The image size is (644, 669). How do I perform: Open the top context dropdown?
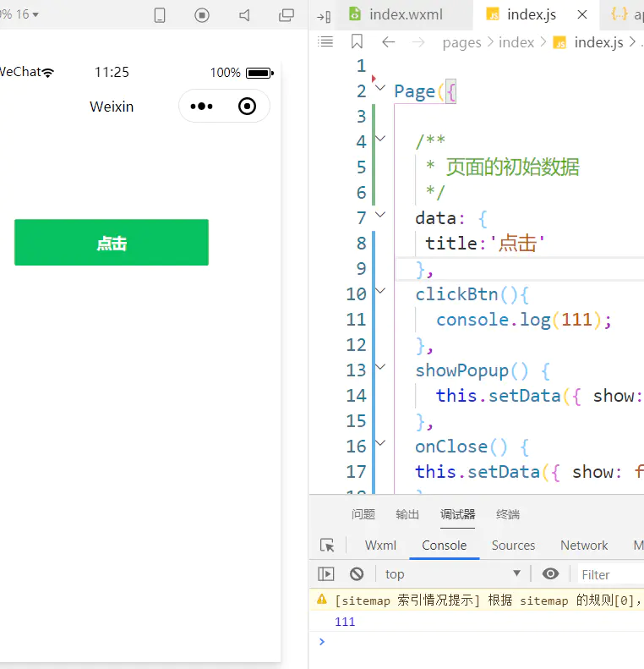click(453, 574)
